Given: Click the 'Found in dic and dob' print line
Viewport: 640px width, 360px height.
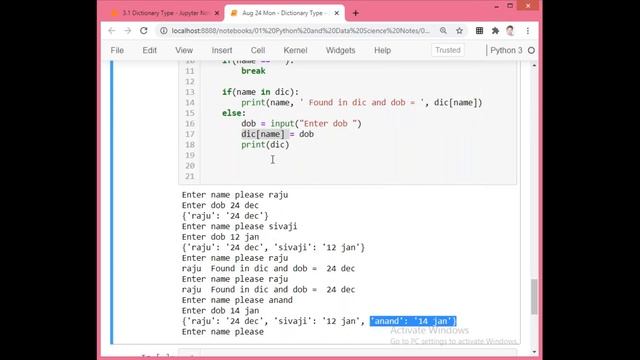Looking at the screenshot, I should coord(362,102).
